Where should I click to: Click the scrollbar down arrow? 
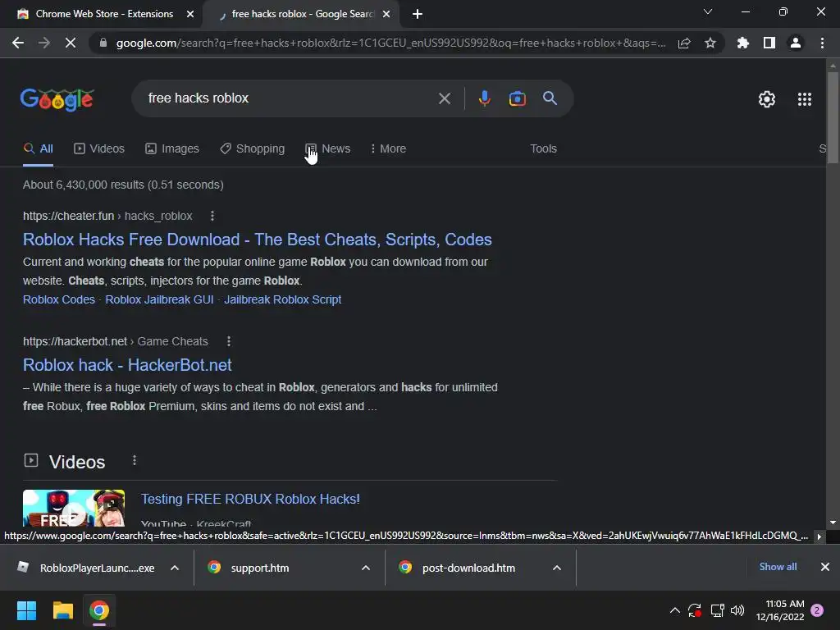pyautogui.click(x=833, y=522)
